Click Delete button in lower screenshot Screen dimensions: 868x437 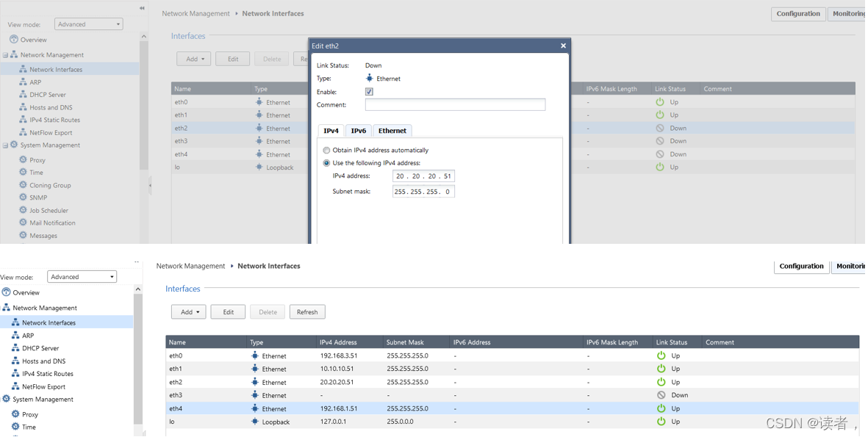pyautogui.click(x=268, y=312)
